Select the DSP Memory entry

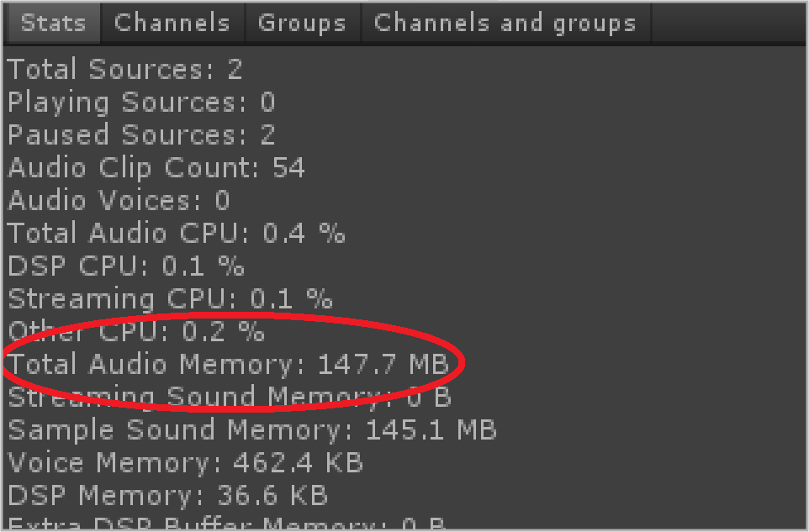click(x=167, y=495)
